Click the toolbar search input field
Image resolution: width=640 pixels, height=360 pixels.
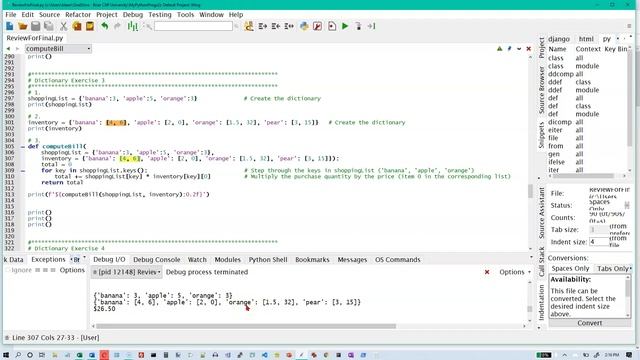193,26
